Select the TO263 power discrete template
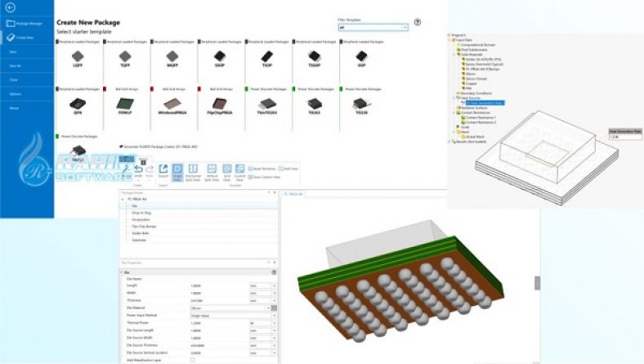Screen dimensions: 644x364 tap(315, 106)
